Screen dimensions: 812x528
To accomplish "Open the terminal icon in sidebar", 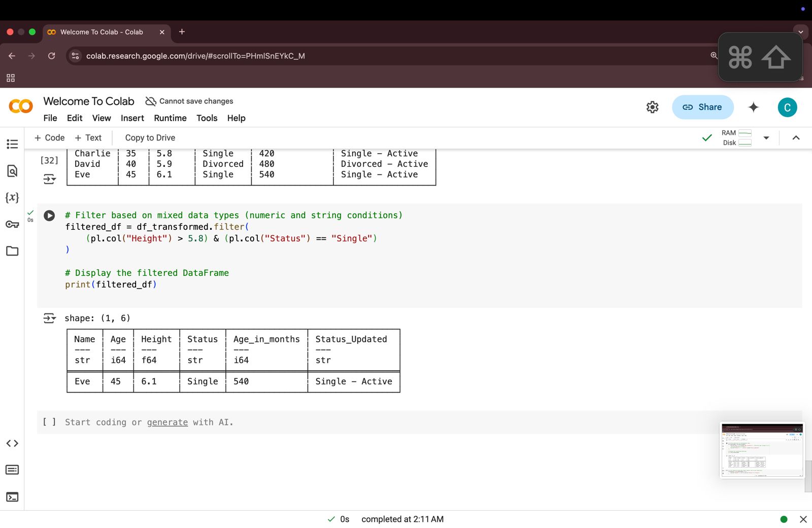I will point(12,497).
